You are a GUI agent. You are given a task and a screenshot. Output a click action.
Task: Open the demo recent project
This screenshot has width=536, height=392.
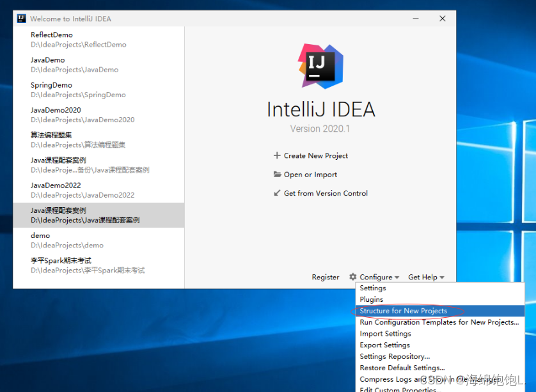pos(99,240)
